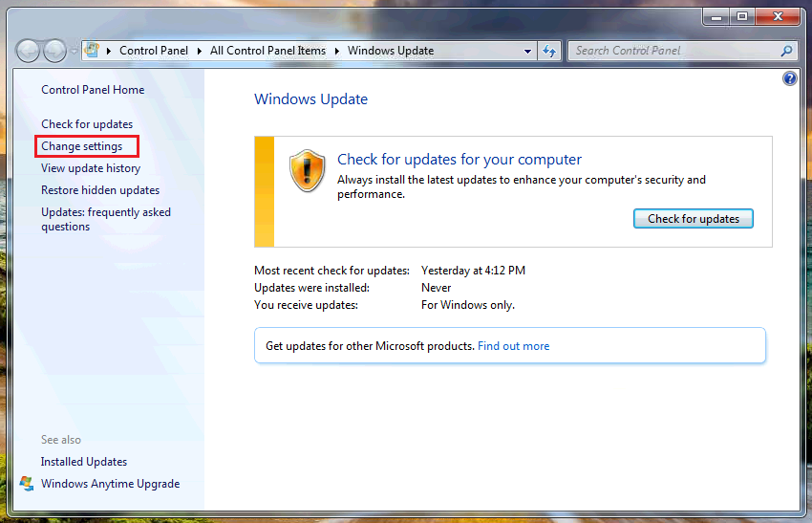Open Updates: frequently asked questions
The width and height of the screenshot is (812, 523).
click(x=106, y=219)
